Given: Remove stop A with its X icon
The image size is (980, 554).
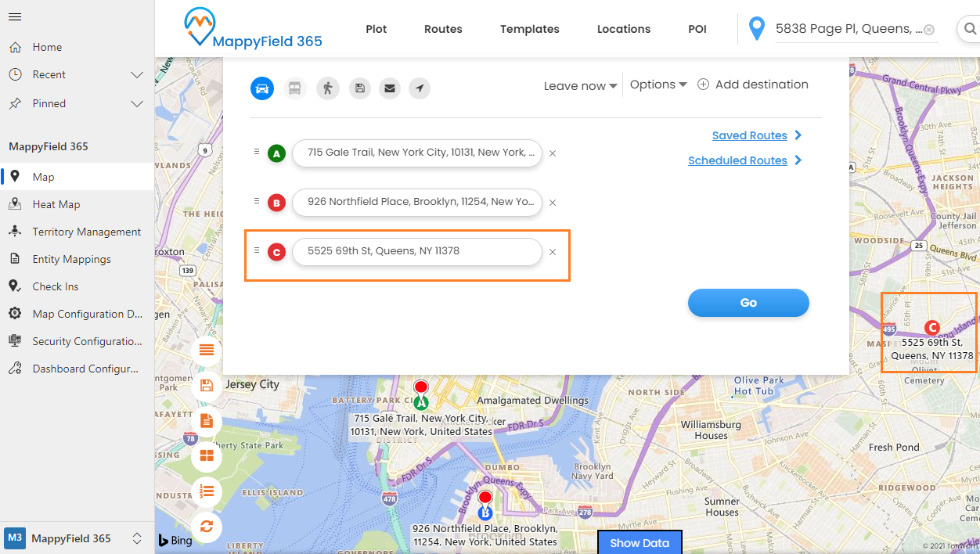Looking at the screenshot, I should coord(553,153).
